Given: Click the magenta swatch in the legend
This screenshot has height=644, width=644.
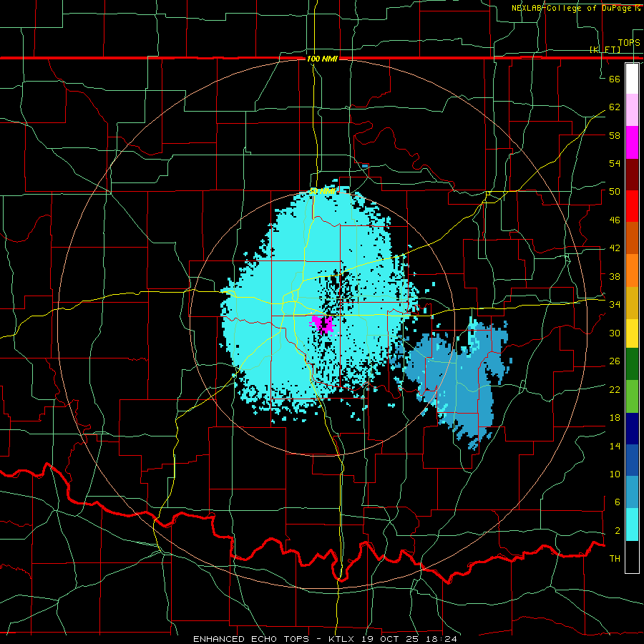Looking at the screenshot, I should click(632, 142).
